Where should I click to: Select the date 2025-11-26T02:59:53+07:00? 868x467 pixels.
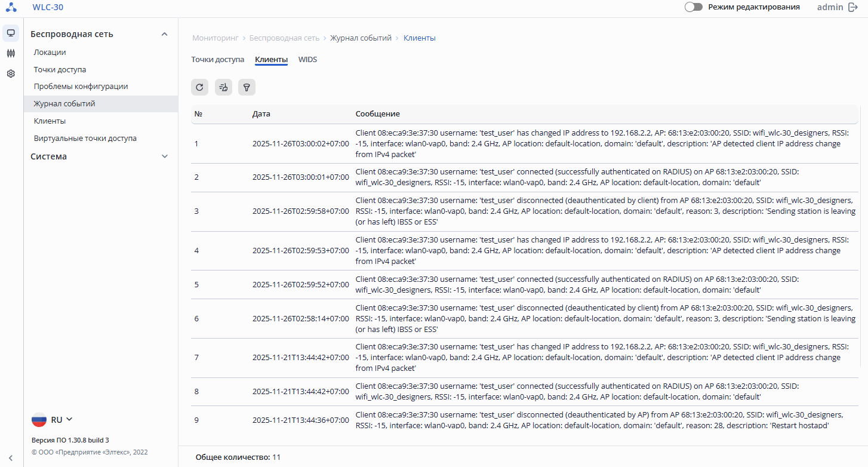click(x=301, y=251)
